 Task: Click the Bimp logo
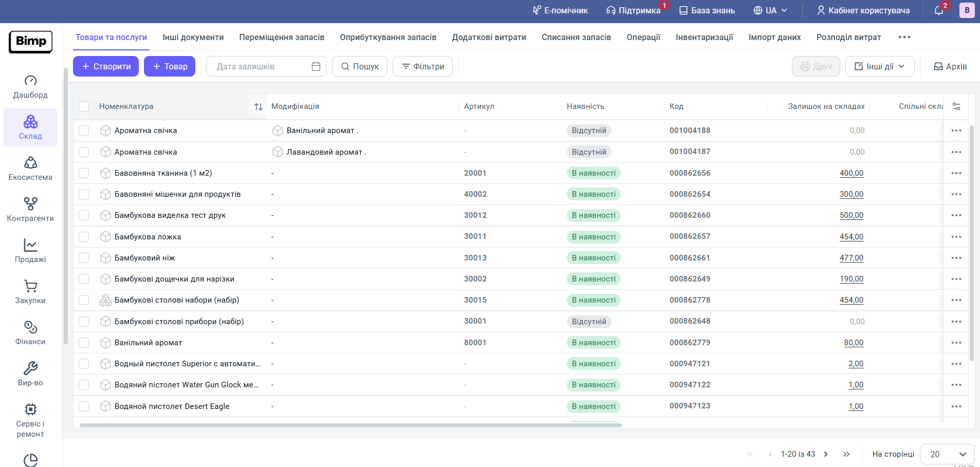coord(31,42)
